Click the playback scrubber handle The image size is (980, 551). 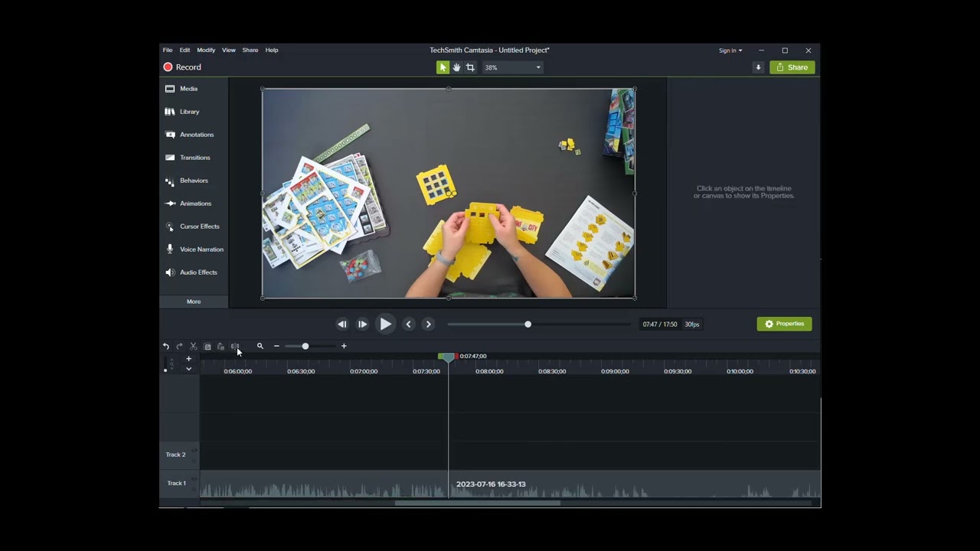(x=528, y=324)
